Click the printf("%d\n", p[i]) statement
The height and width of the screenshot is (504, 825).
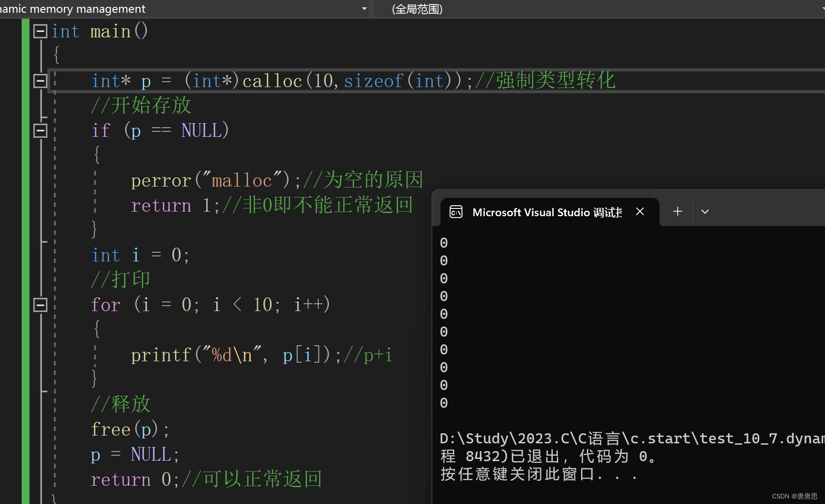click(236, 355)
